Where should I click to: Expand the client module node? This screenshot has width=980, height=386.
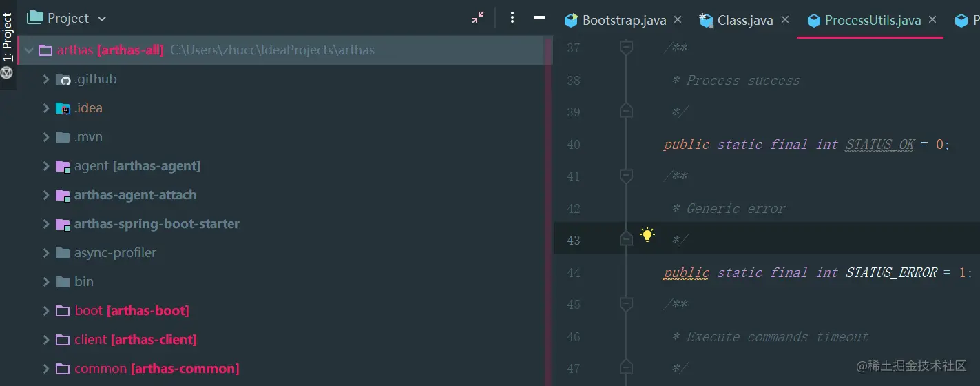click(x=45, y=340)
